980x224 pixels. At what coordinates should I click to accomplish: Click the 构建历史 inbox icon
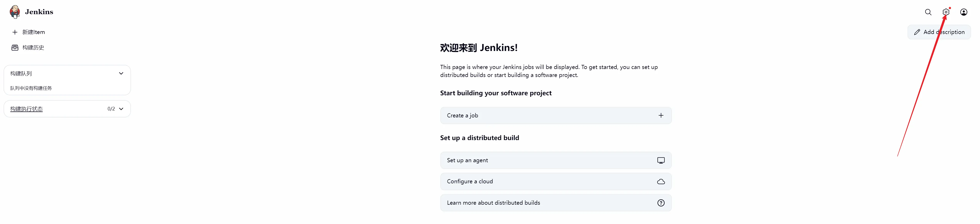[15, 48]
